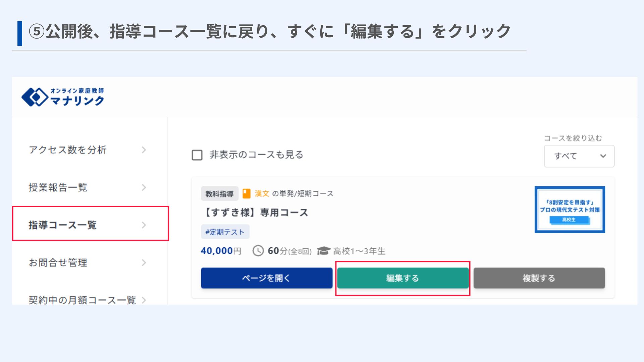Screen dimensions: 644x362
Task: Click the chevron next to お問合せ管理
Action: coord(144,262)
